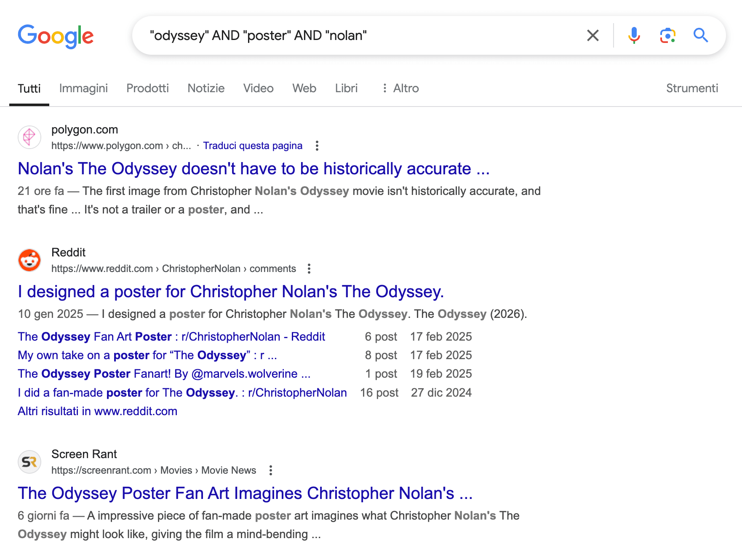The image size is (742, 560).
Task: Switch to the Libri tab
Action: (346, 88)
